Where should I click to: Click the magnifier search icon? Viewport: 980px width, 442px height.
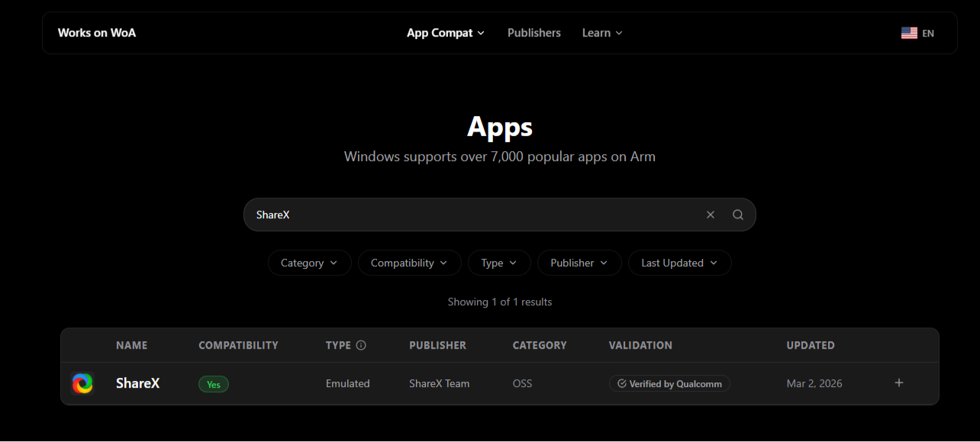(x=738, y=215)
